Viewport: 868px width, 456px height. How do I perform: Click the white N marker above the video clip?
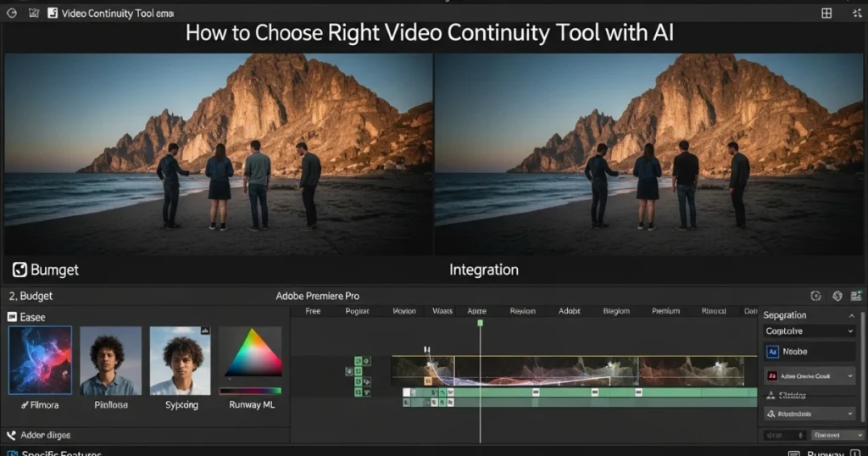coord(427,349)
